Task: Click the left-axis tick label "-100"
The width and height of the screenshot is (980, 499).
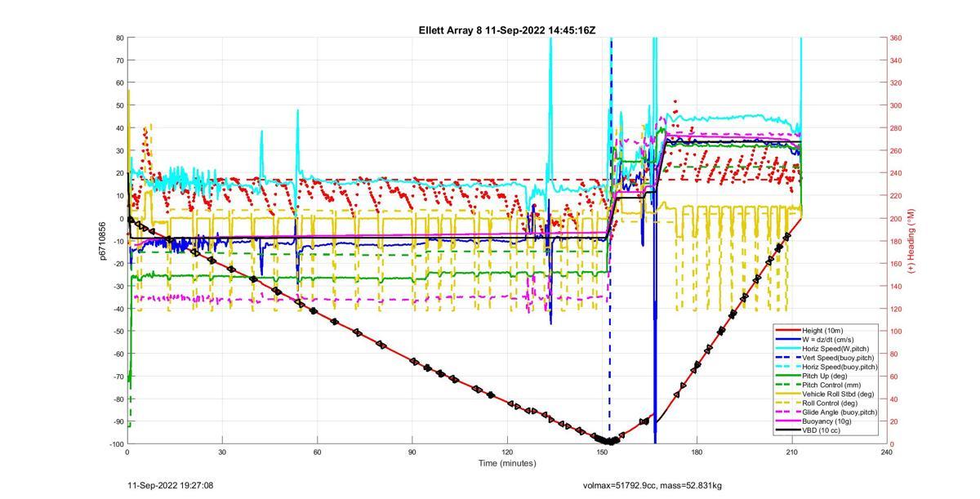Action: pyautogui.click(x=115, y=444)
